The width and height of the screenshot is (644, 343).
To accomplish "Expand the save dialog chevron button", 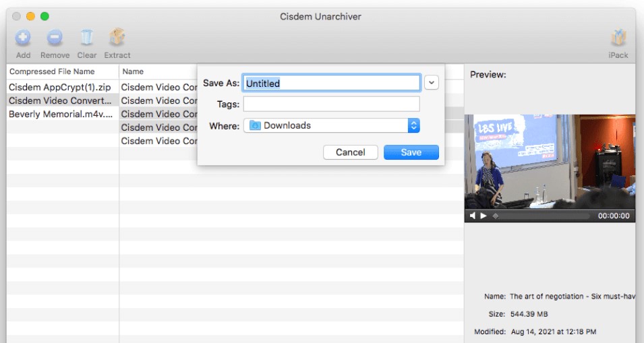I will click(432, 82).
